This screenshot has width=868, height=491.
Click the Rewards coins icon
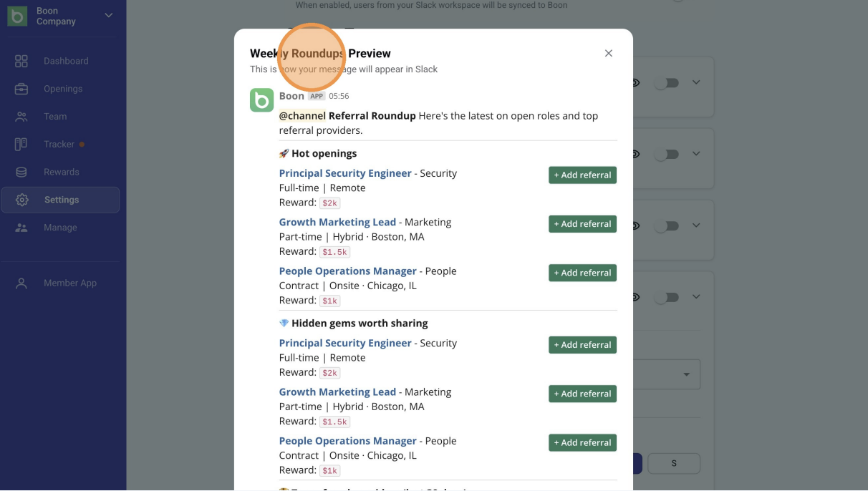pyautogui.click(x=21, y=172)
